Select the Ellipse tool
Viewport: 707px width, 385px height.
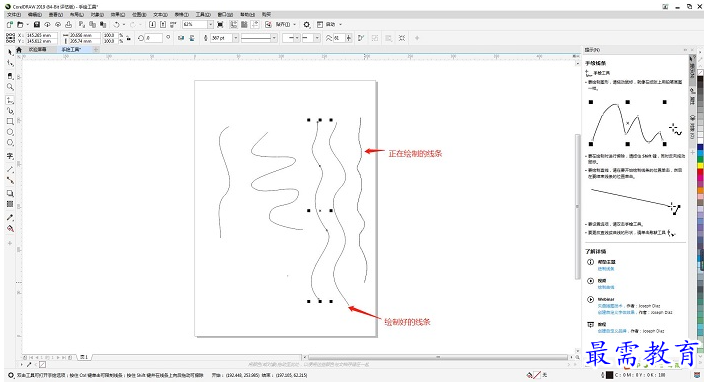(x=10, y=132)
